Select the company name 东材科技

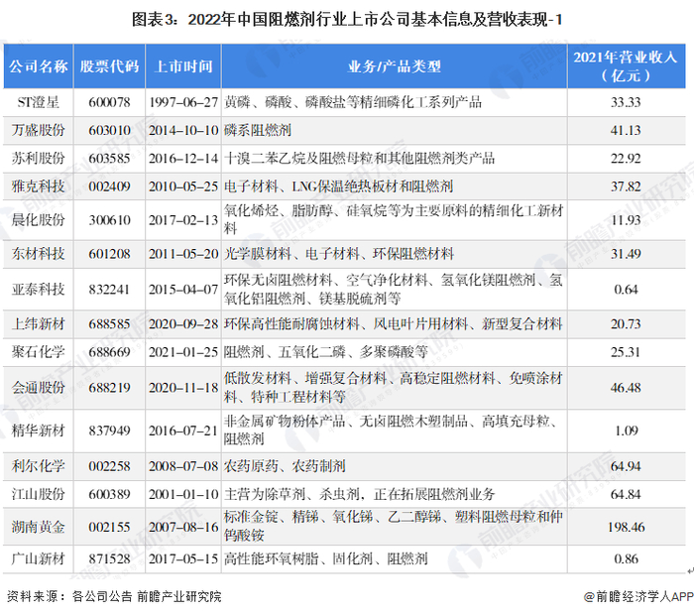(39, 254)
